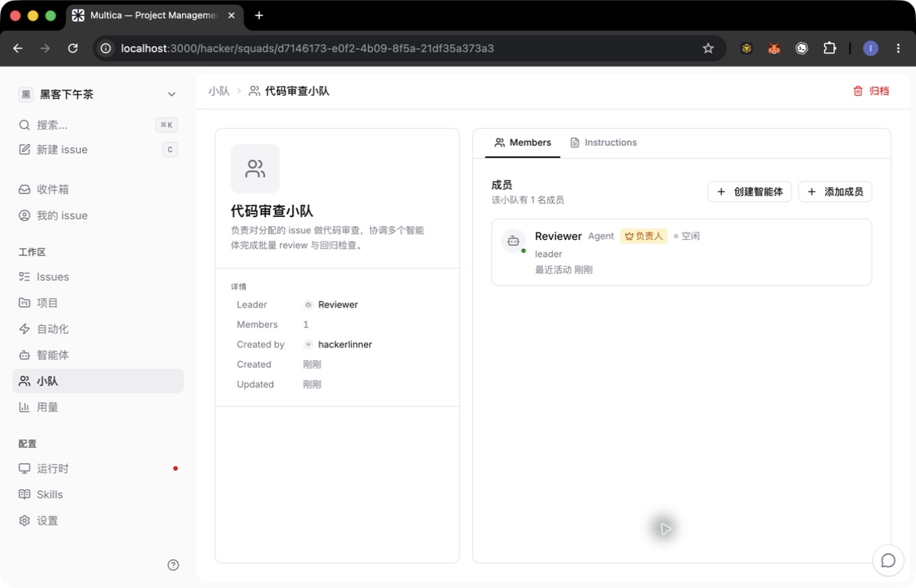Click the 该小队有 1 名成员 text
The width and height of the screenshot is (916, 588).
527,200
